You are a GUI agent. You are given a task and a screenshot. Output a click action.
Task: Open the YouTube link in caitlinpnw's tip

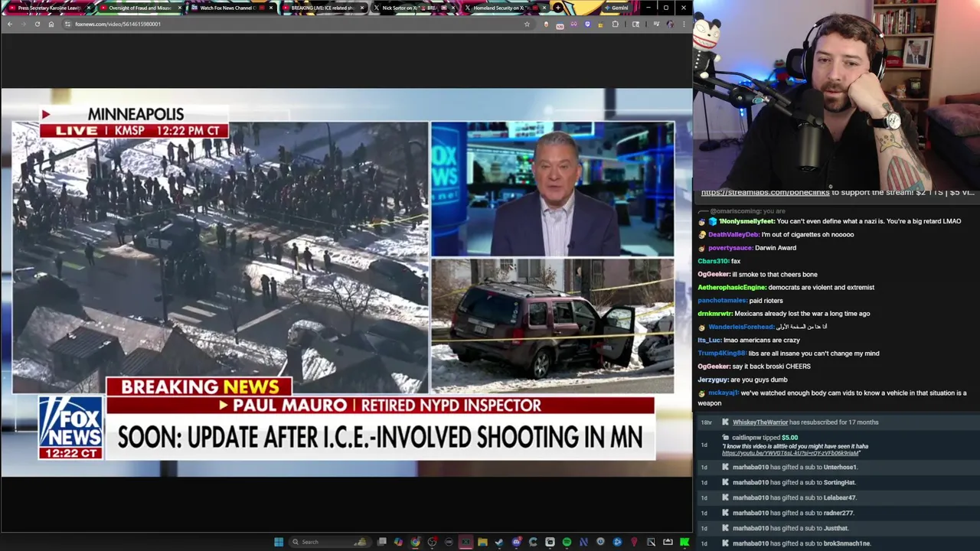(x=791, y=453)
